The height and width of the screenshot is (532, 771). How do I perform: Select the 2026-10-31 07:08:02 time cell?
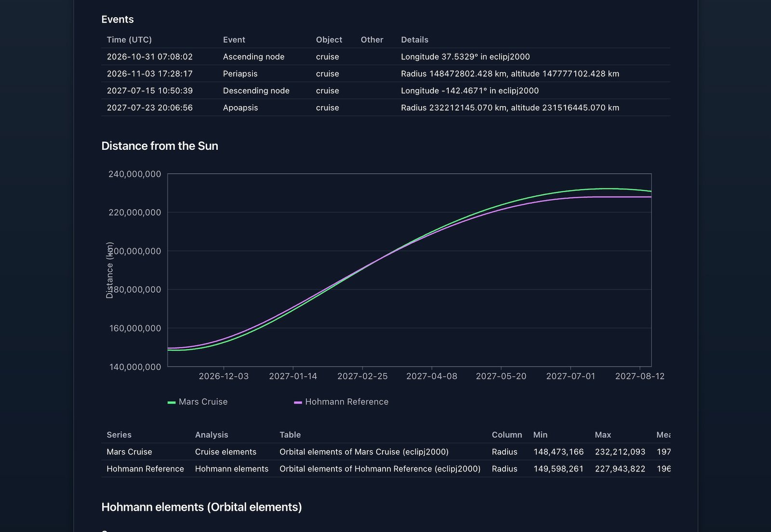point(150,57)
